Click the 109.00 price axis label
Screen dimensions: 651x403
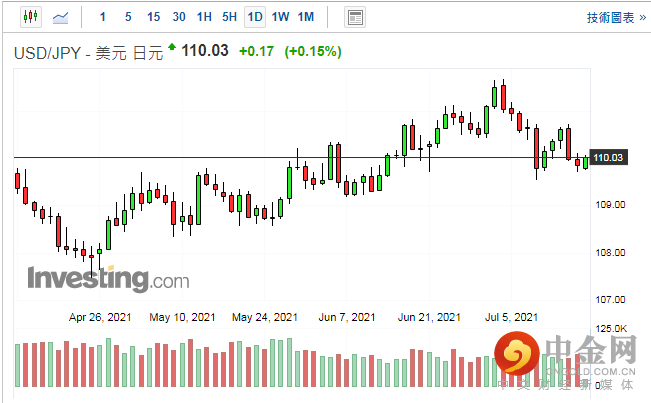click(x=610, y=205)
